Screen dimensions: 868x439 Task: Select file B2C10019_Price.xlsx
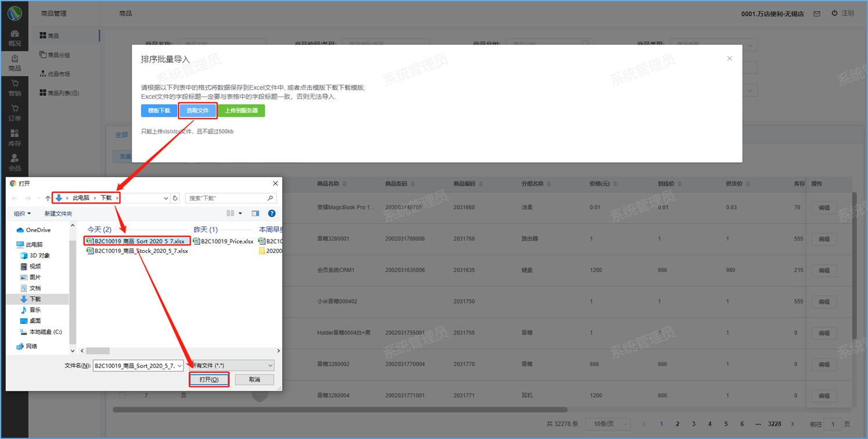pyautogui.click(x=223, y=241)
